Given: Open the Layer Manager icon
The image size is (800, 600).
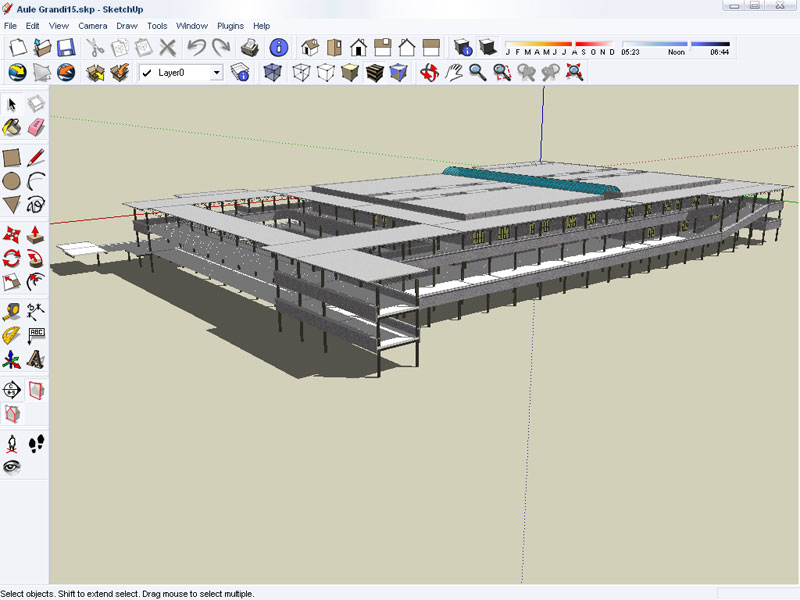Looking at the screenshot, I should (240, 72).
